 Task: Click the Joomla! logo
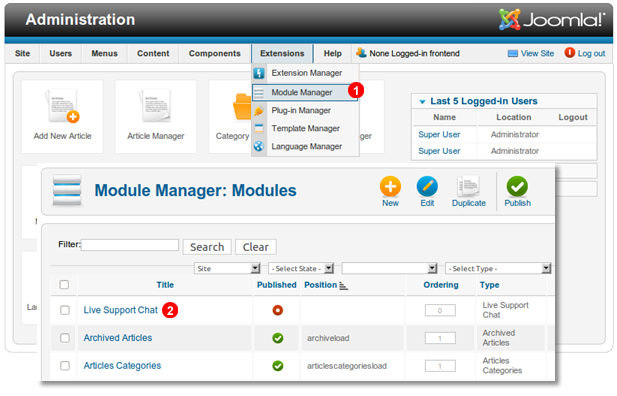(552, 19)
